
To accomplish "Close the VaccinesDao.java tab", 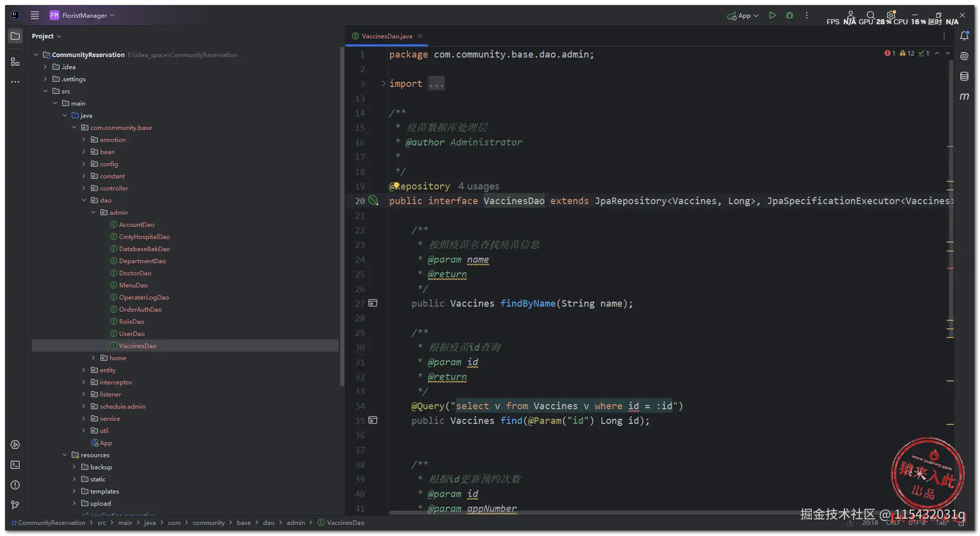I will coord(420,36).
